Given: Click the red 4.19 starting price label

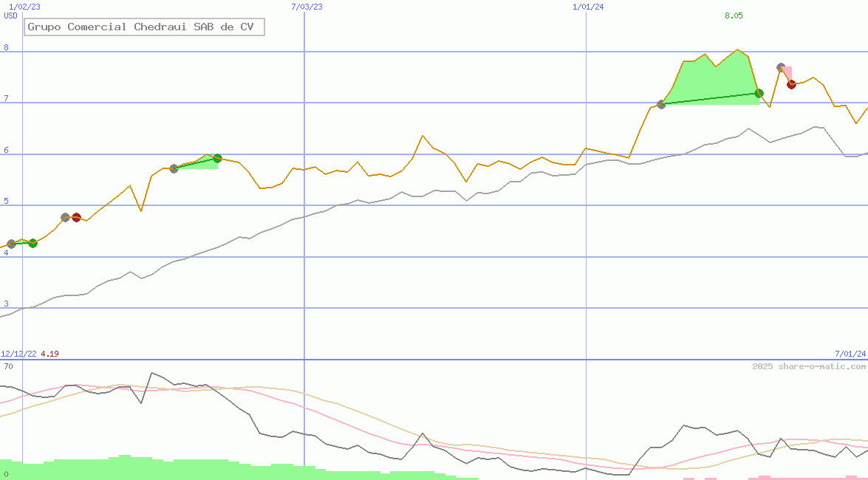Looking at the screenshot, I should click(49, 354).
